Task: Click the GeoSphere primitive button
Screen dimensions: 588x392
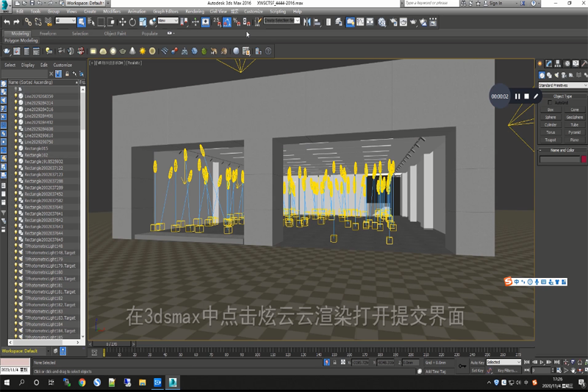Action: pyautogui.click(x=575, y=117)
